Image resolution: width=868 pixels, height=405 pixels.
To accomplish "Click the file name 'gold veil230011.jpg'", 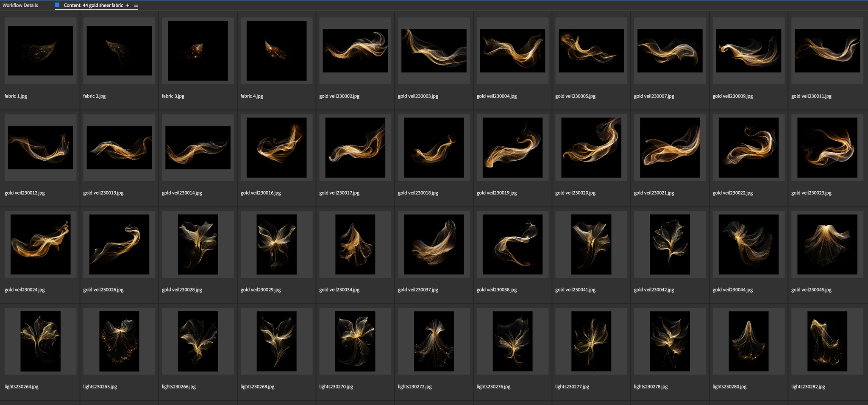I will point(811,96).
